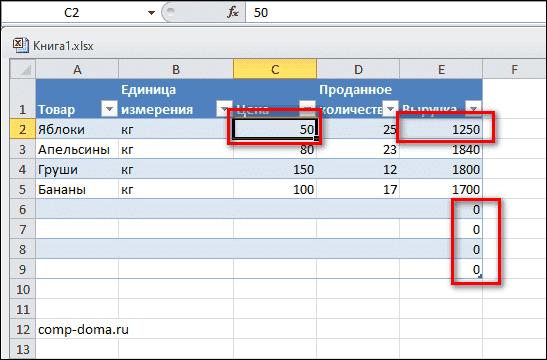
Task: Click the кг cell in Бананы row
Action: point(176,189)
